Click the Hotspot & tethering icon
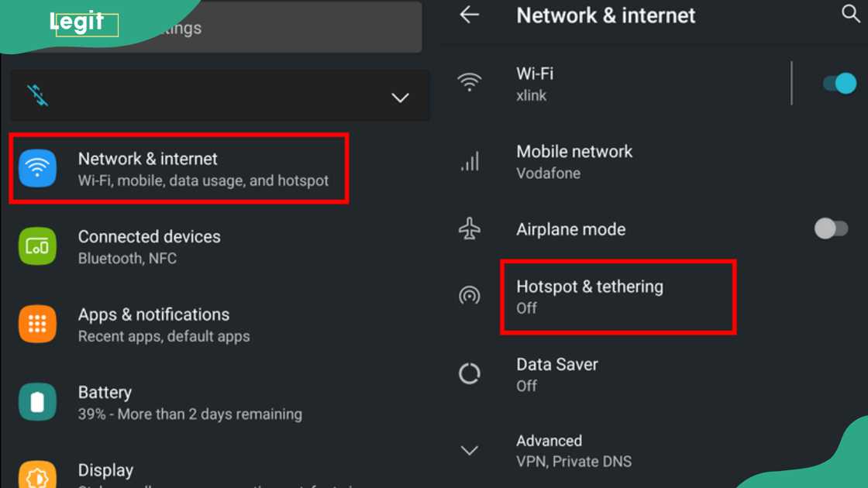The image size is (868, 488). [470, 296]
